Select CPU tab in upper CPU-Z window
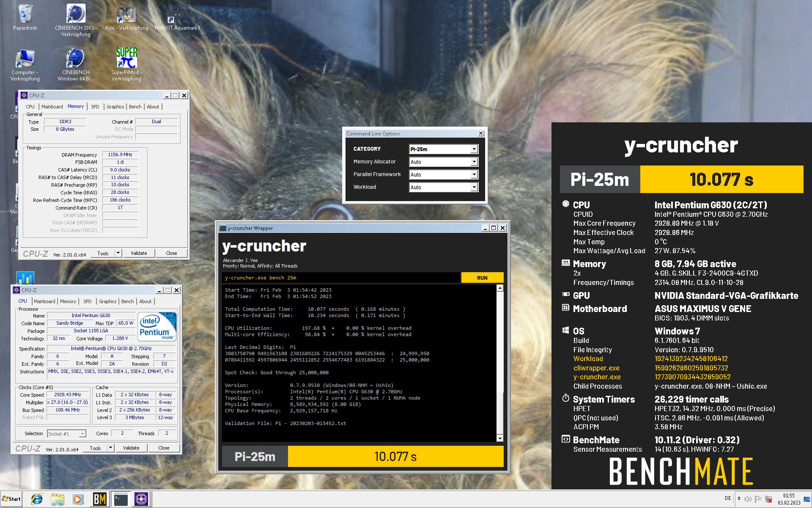Screen dimensions: 812x508 tap(30, 107)
